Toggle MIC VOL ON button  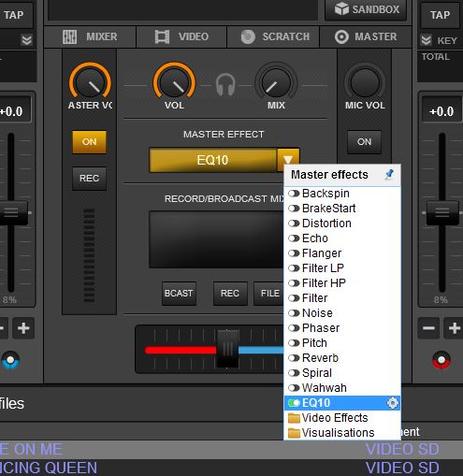(x=364, y=142)
